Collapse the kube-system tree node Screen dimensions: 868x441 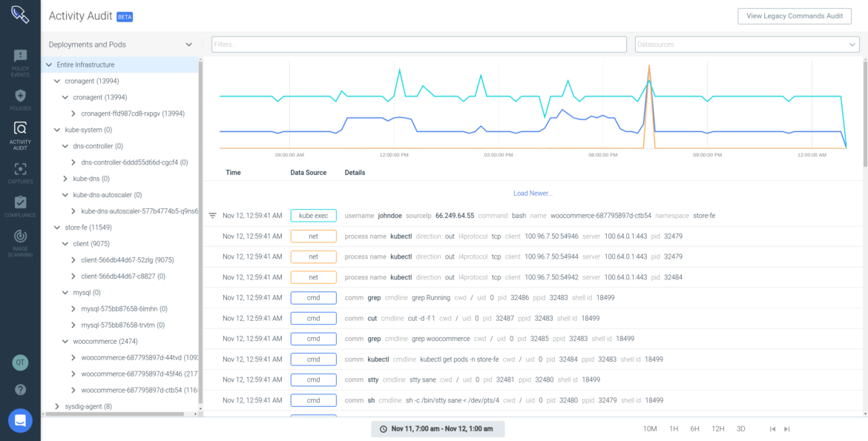[x=58, y=130]
